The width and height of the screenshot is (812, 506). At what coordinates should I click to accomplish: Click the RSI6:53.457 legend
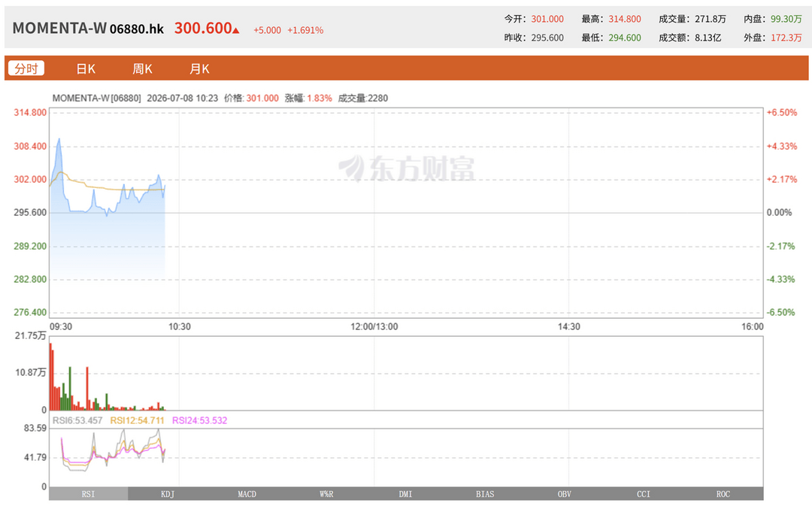(x=77, y=420)
